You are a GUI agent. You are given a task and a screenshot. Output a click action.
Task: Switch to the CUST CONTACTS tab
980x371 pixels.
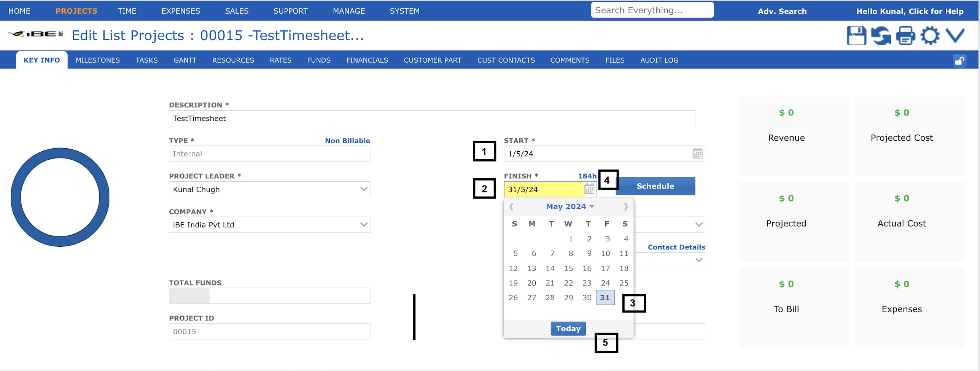coord(506,60)
